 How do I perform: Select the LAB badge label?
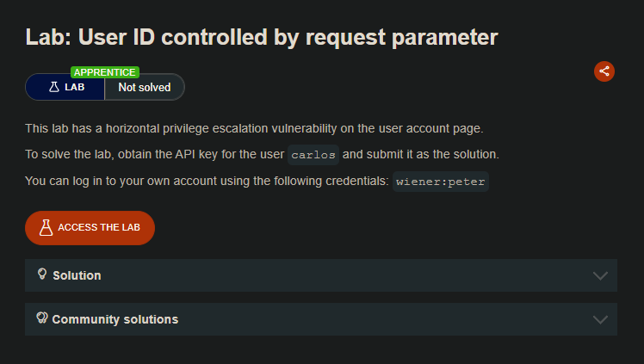point(75,87)
